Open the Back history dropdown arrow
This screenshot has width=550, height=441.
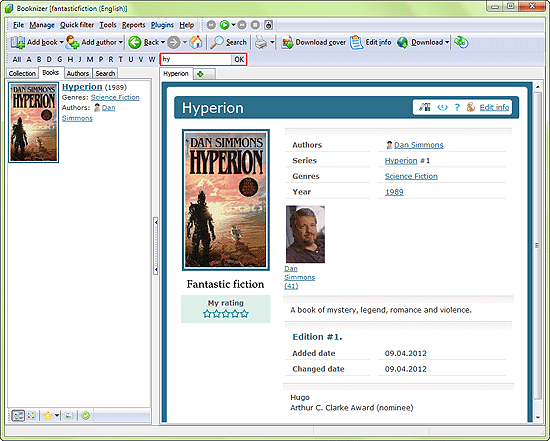(x=163, y=42)
